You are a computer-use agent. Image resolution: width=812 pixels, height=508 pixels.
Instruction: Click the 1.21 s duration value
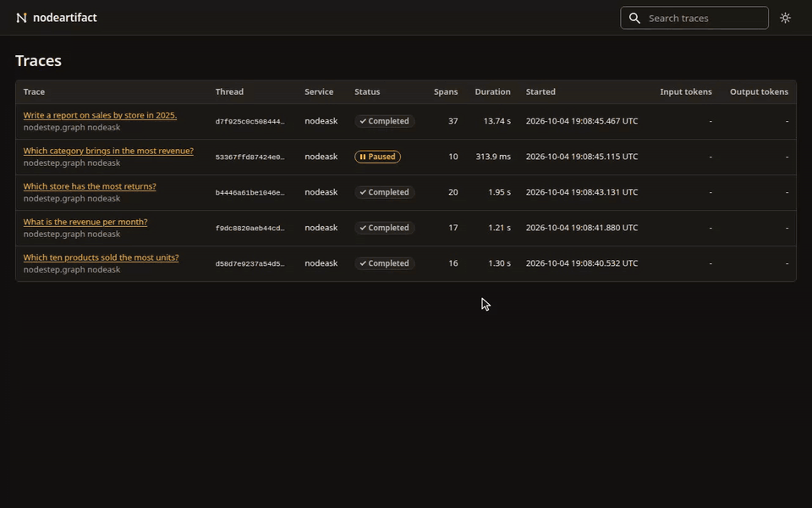(499, 228)
